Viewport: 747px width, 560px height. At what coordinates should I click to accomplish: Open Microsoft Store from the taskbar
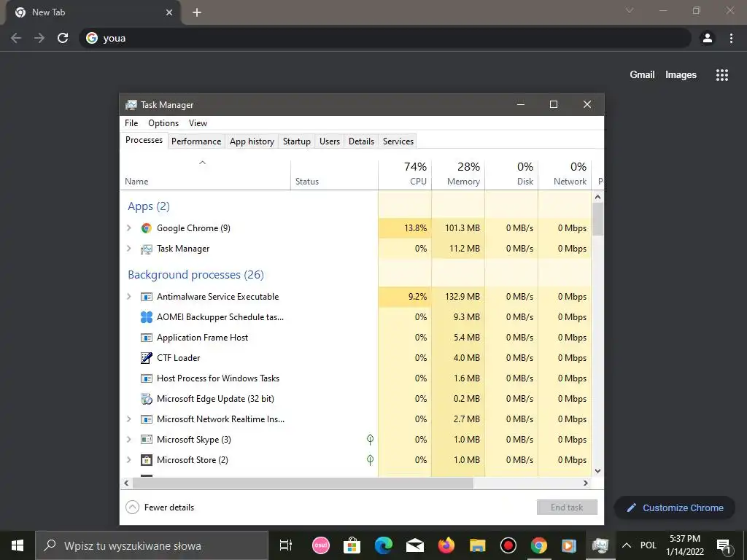(352, 545)
